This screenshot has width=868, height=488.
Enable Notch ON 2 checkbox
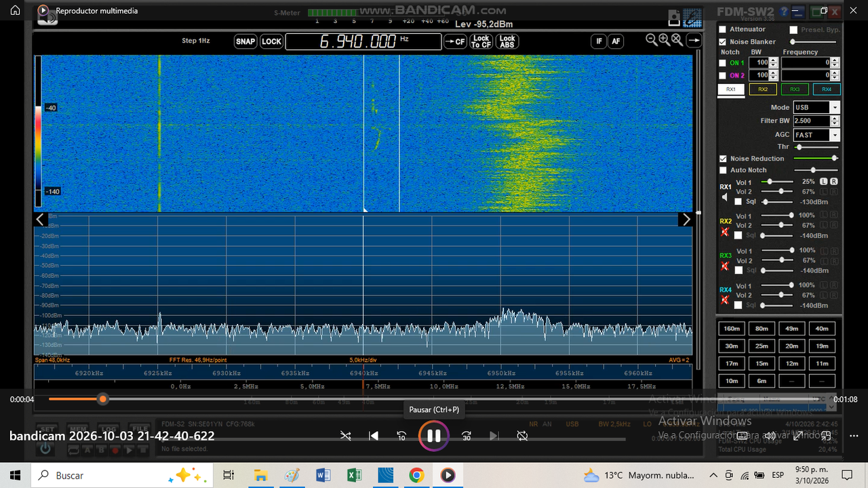(x=723, y=75)
